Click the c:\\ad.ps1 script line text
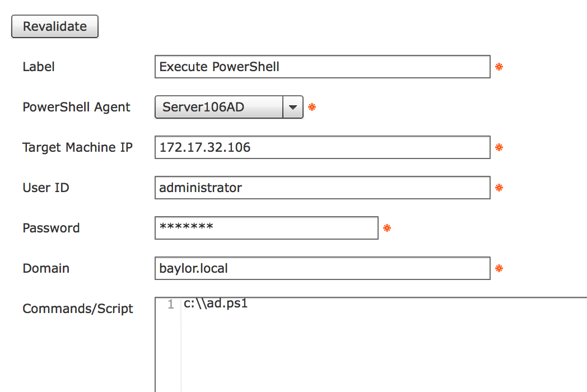The width and height of the screenshot is (587, 392). click(216, 304)
